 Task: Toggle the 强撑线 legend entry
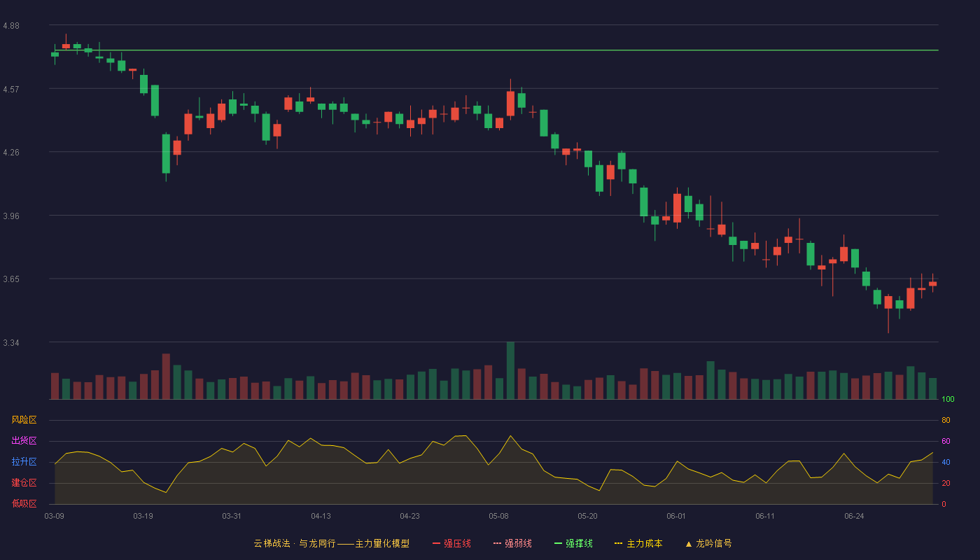click(573, 543)
